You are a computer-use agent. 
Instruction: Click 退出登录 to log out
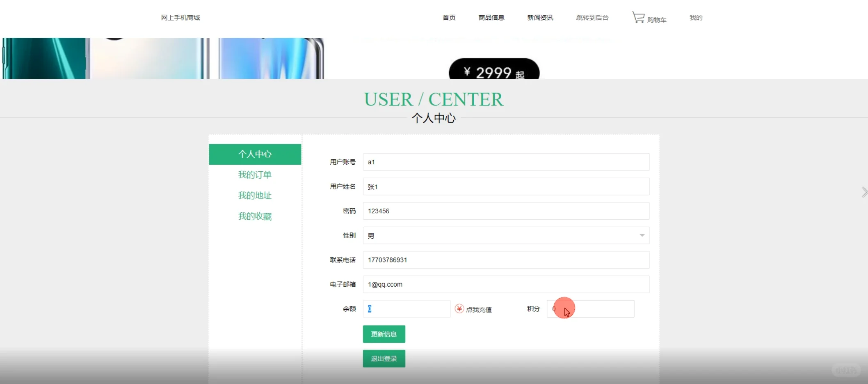click(384, 358)
